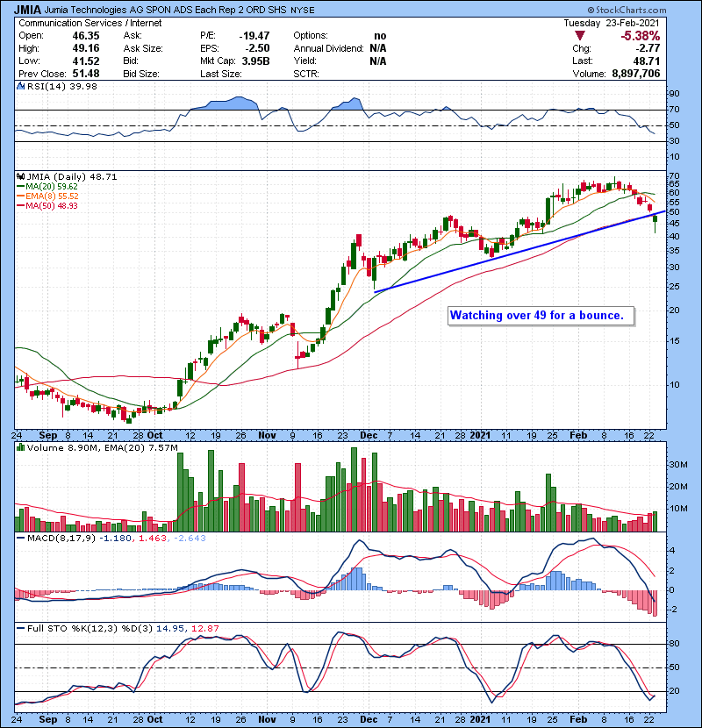Click the RSI(14) indicator icon
The image size is (702, 728).
coord(20,86)
